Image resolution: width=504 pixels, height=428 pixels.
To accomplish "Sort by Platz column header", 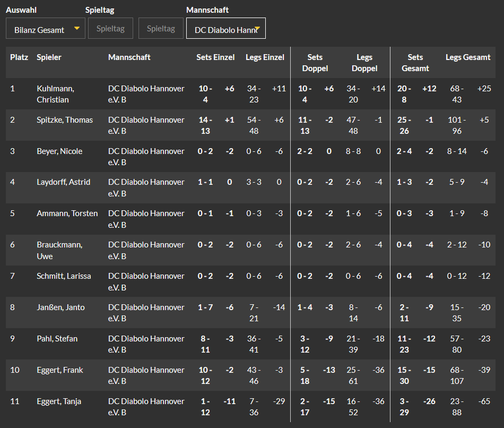I will (19, 57).
